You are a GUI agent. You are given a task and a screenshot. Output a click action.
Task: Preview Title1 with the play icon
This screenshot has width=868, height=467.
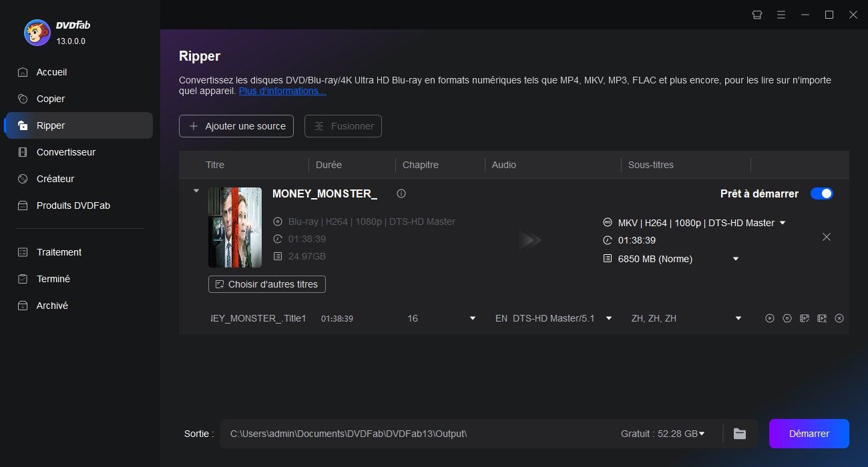770,318
